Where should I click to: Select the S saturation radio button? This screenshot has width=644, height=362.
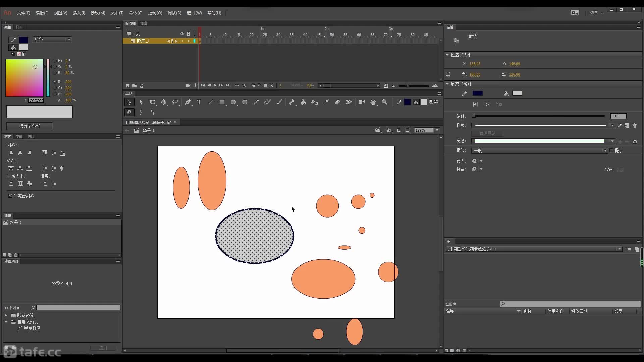point(55,67)
